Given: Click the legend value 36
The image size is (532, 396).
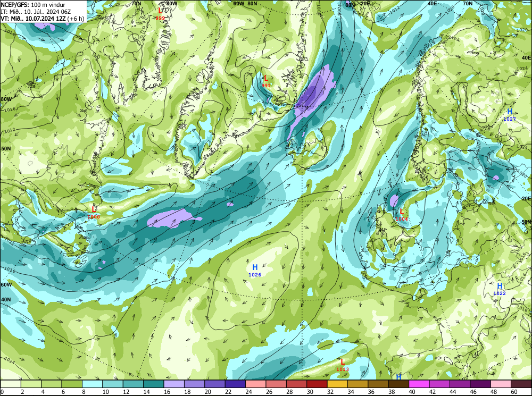Looking at the screenshot, I should (x=371, y=392).
